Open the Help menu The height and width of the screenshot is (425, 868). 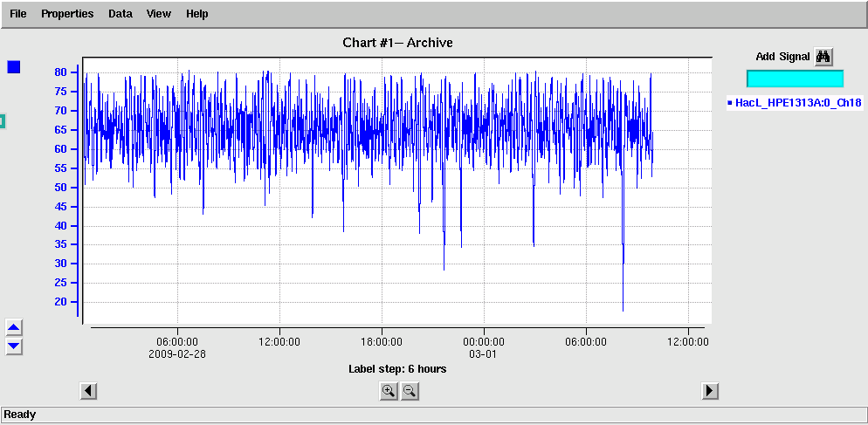[x=197, y=14]
